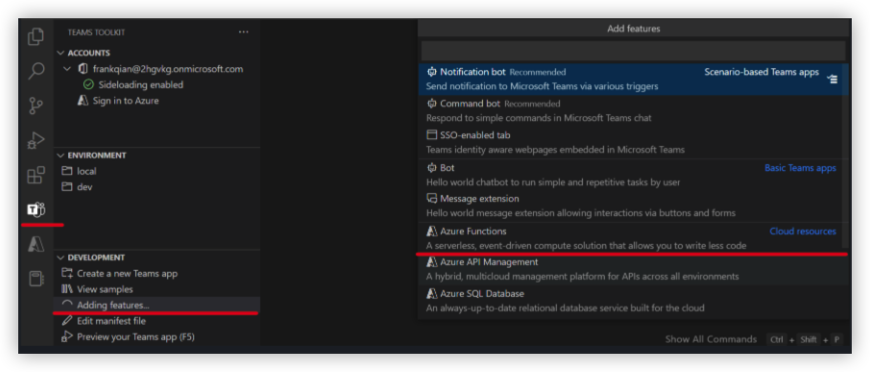Click the green Sideloading enabled checkmark icon
The height and width of the screenshot is (372, 870).
[88, 85]
